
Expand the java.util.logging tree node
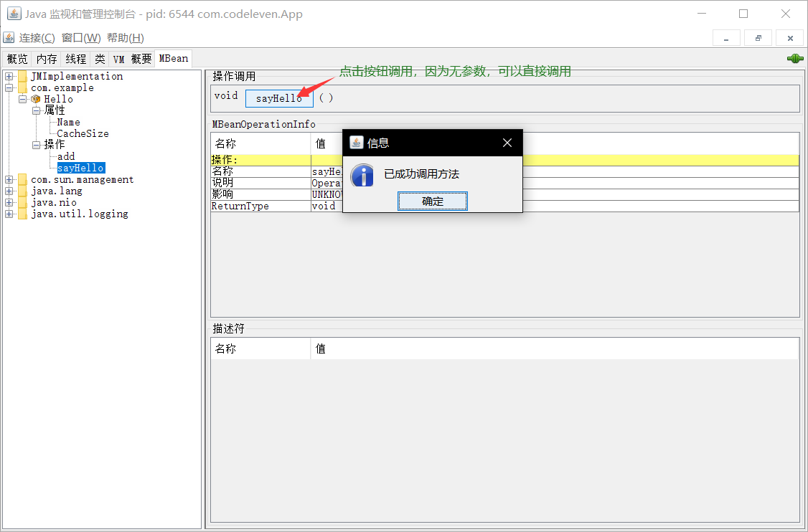(x=9, y=214)
